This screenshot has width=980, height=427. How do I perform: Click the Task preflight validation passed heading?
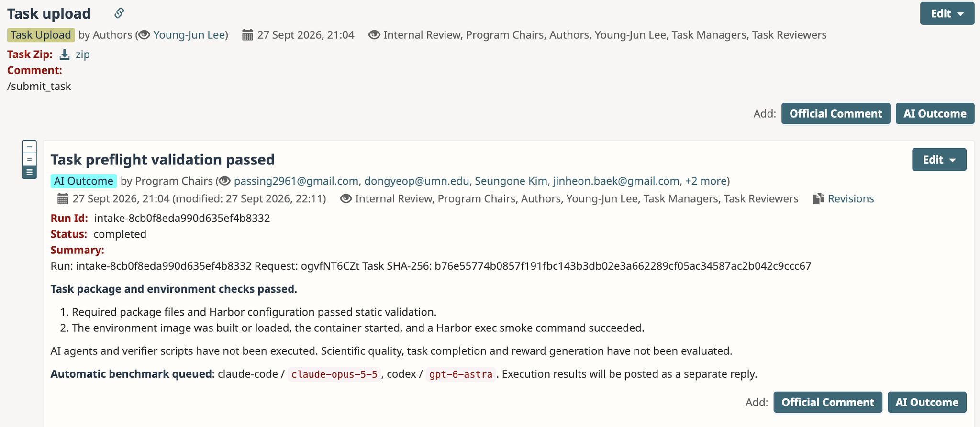coord(163,160)
